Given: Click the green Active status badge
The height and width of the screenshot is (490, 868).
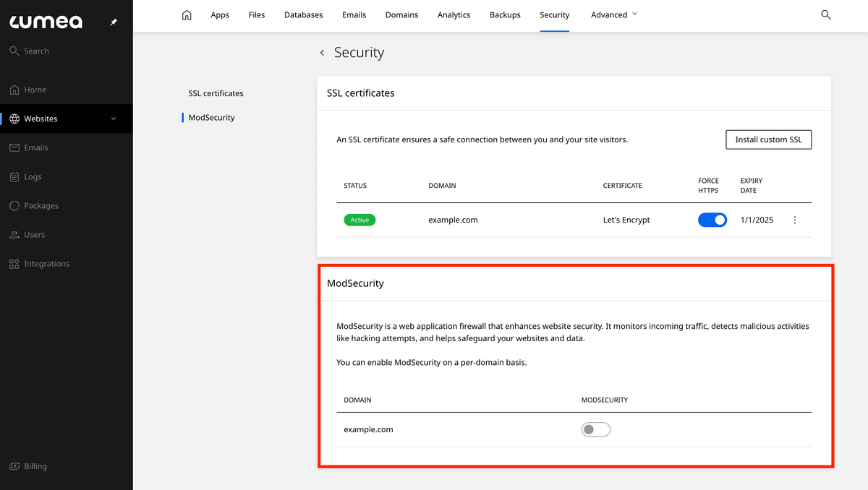Looking at the screenshot, I should click(359, 220).
